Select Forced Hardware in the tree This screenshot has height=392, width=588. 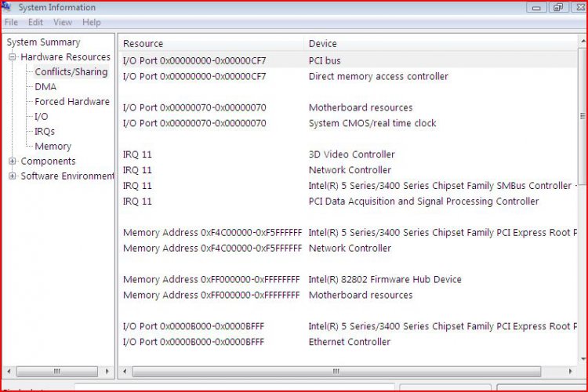(x=71, y=102)
